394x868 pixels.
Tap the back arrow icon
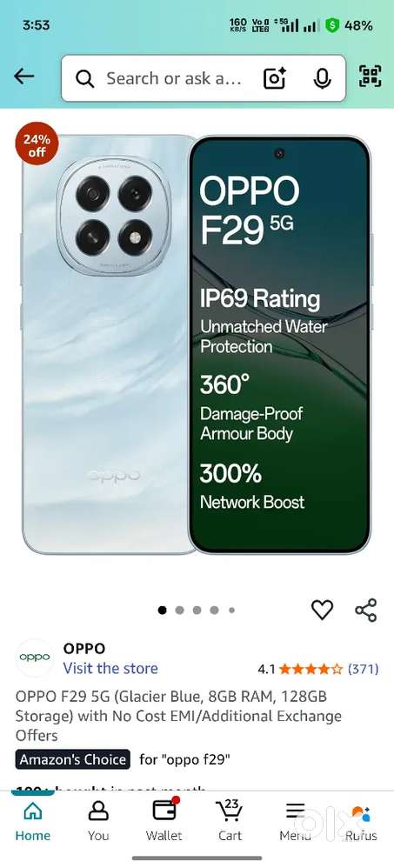click(x=23, y=77)
